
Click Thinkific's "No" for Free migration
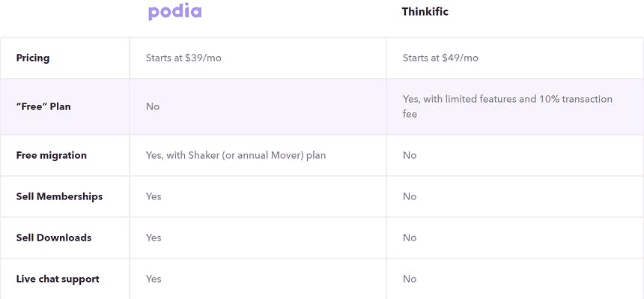point(410,155)
